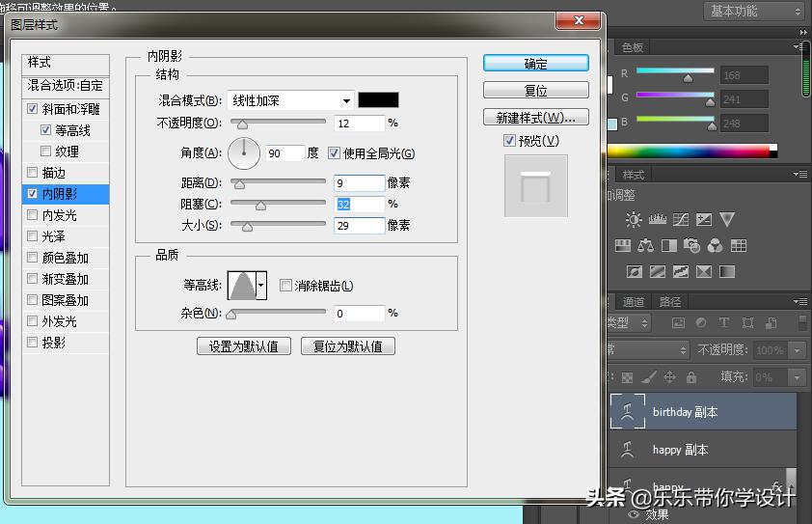Lock transparent pixels of the layer
812x524 pixels.
click(x=627, y=378)
